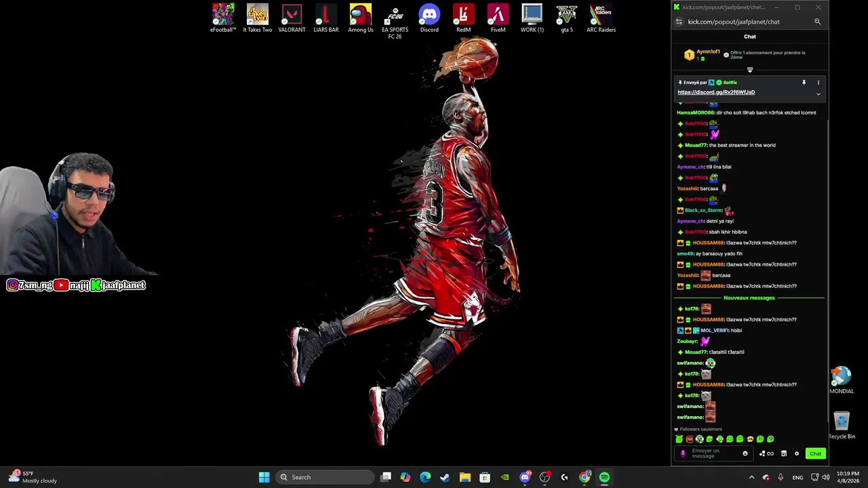Click the site settings icon in address bar
The height and width of the screenshot is (488, 868).
[679, 22]
